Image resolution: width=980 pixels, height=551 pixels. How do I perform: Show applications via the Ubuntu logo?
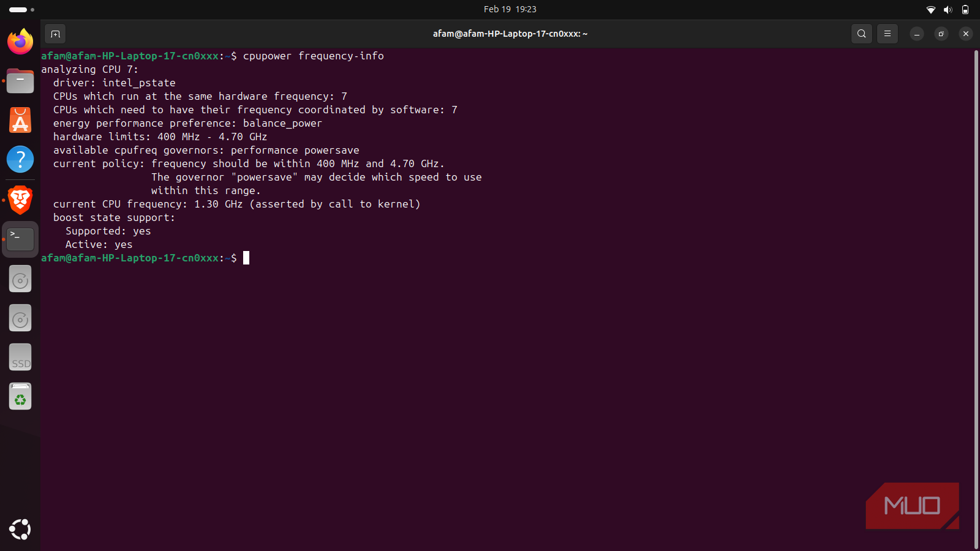tap(20, 530)
